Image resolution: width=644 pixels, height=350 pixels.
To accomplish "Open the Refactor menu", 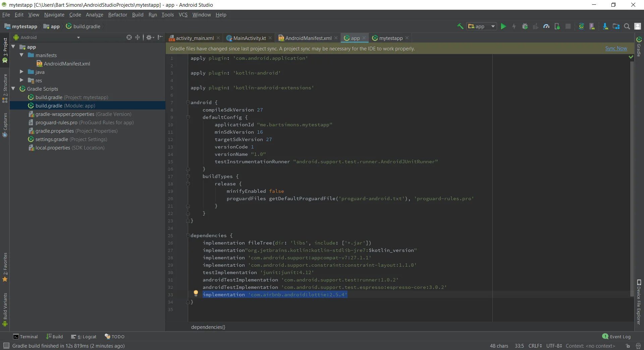I will [117, 15].
